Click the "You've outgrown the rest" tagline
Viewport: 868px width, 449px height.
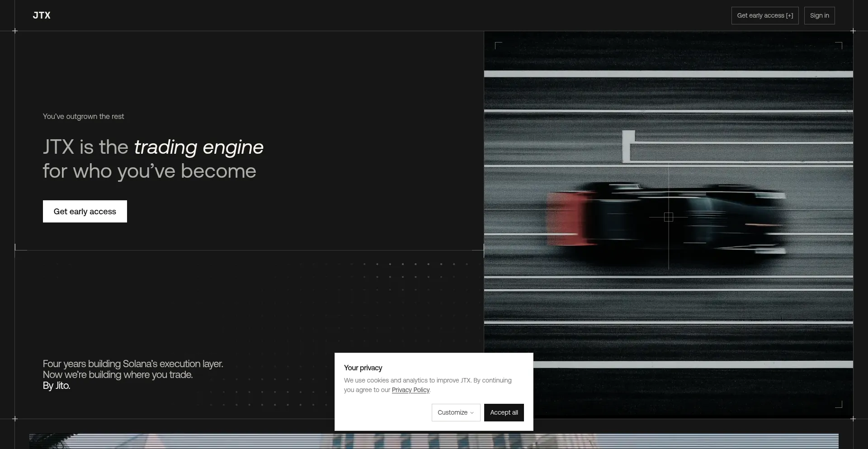tap(83, 116)
